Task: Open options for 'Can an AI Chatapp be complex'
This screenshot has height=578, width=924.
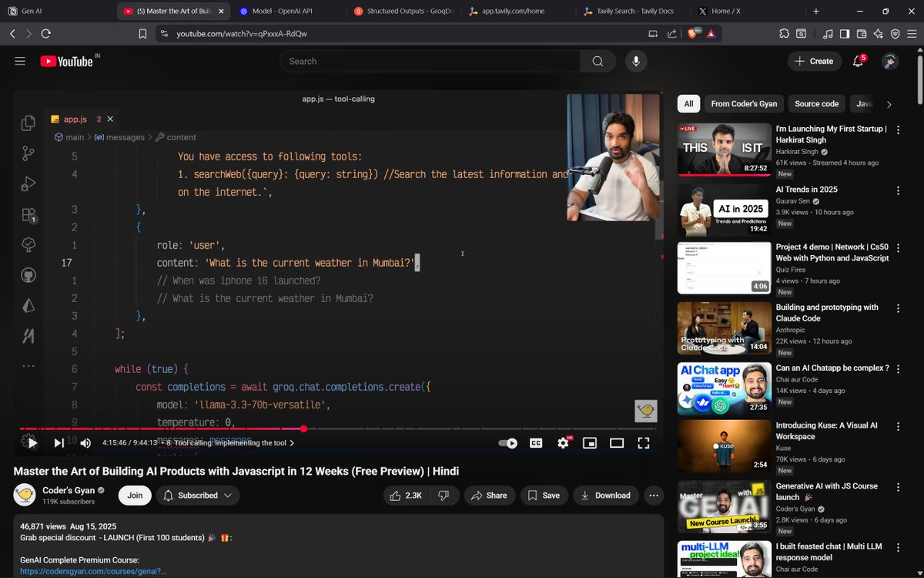Action: 898,368
